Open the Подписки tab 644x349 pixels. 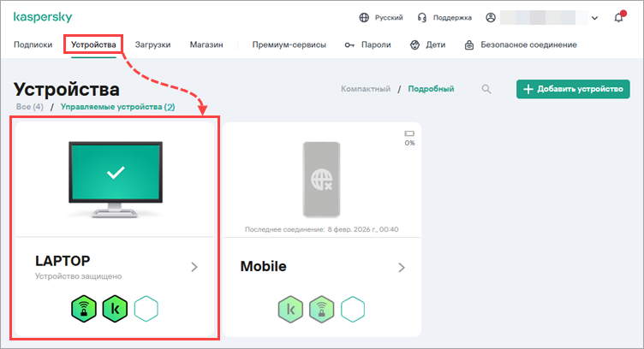(33, 44)
